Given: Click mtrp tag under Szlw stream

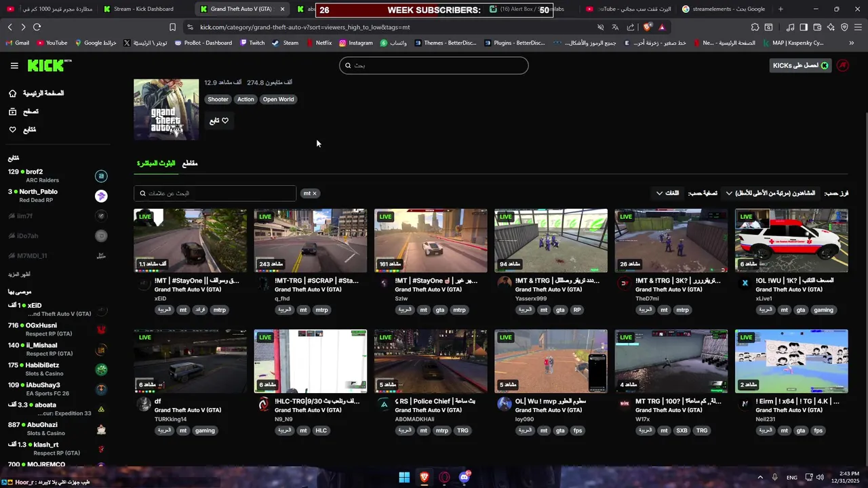Looking at the screenshot, I should [x=459, y=310].
